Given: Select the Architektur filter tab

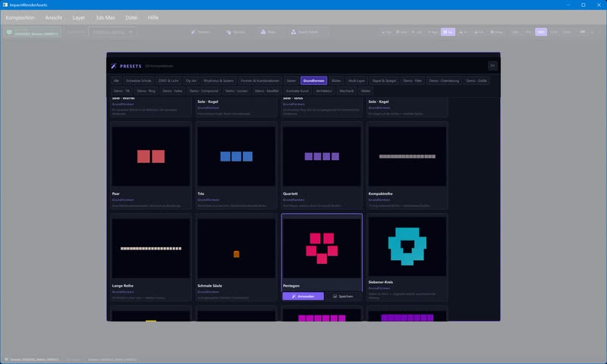Looking at the screenshot, I should coord(324,91).
